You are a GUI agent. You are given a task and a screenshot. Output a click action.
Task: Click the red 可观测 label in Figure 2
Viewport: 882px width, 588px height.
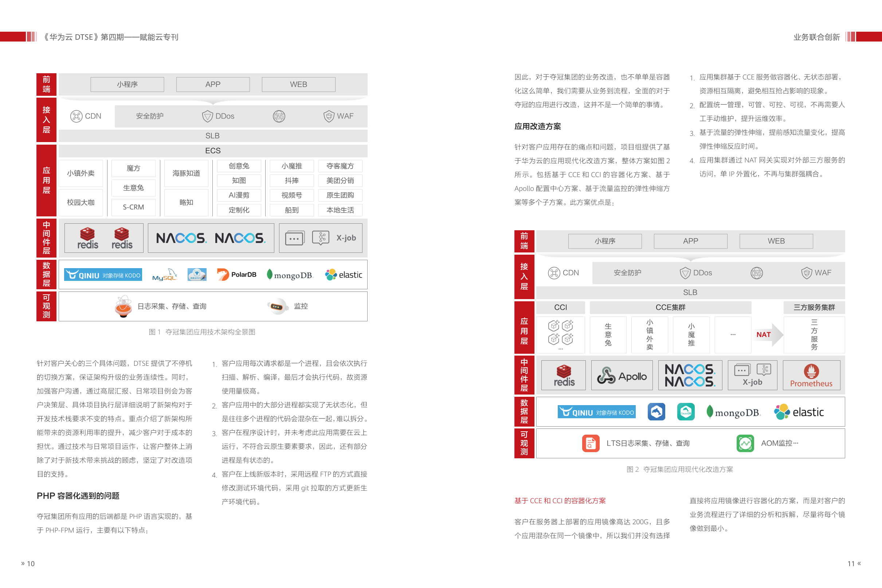coord(524,443)
